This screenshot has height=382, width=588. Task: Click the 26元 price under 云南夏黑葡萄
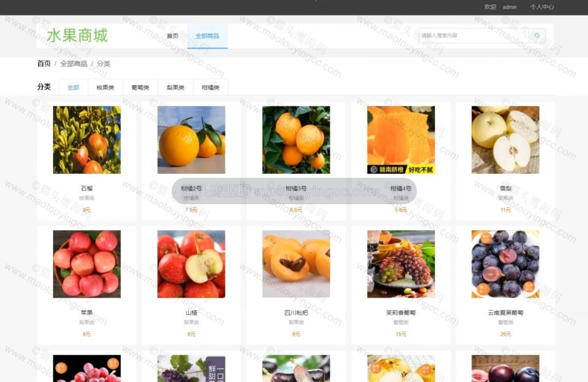click(x=505, y=334)
